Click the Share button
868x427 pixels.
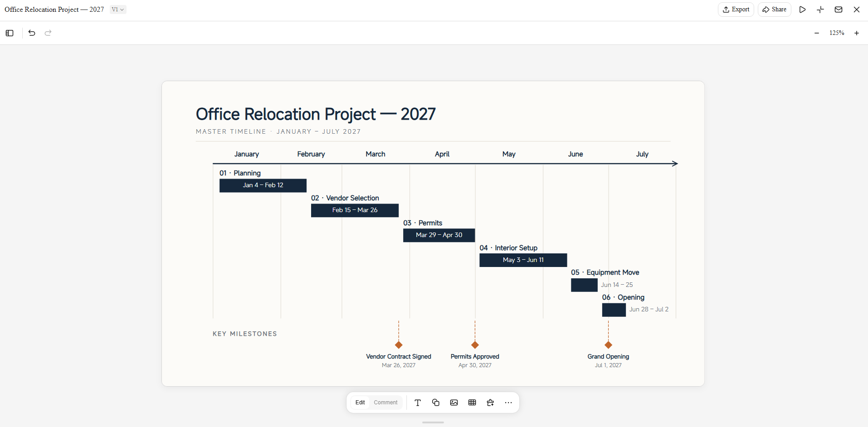coord(775,10)
